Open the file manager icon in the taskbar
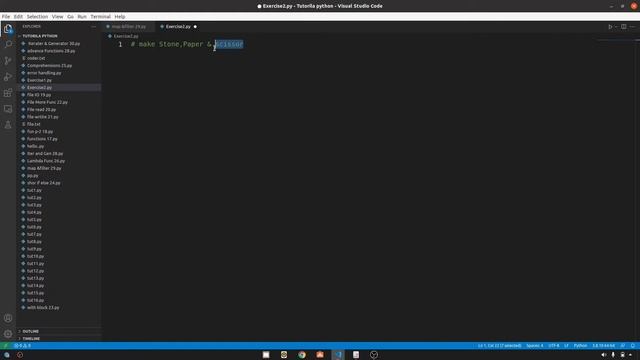This screenshot has height=360, width=640. 266,355
